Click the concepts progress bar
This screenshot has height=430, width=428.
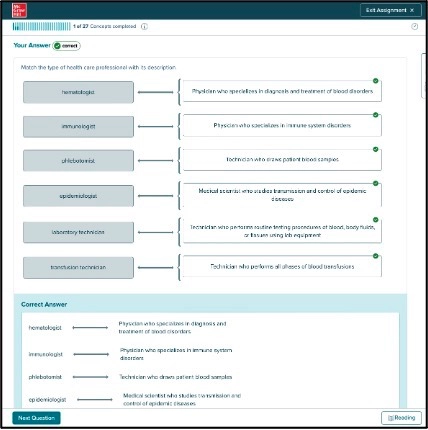point(41,26)
